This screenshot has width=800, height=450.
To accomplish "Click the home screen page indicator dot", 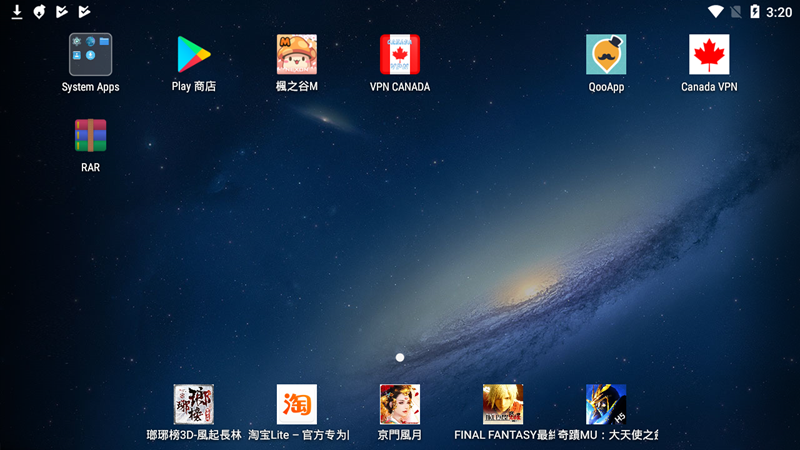I will tap(400, 357).
